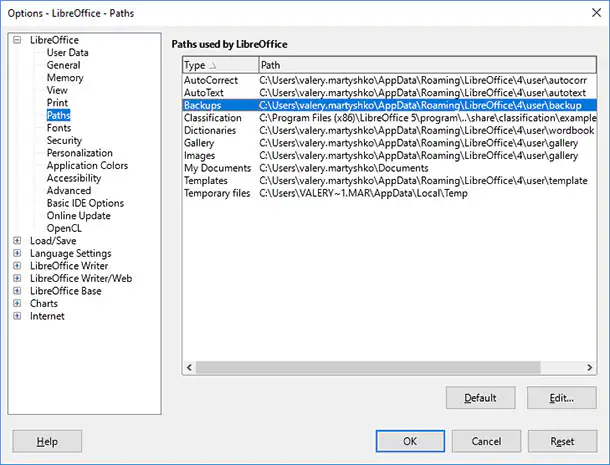Expand the Language Settings node
The height and width of the screenshot is (465, 610).
pos(17,253)
